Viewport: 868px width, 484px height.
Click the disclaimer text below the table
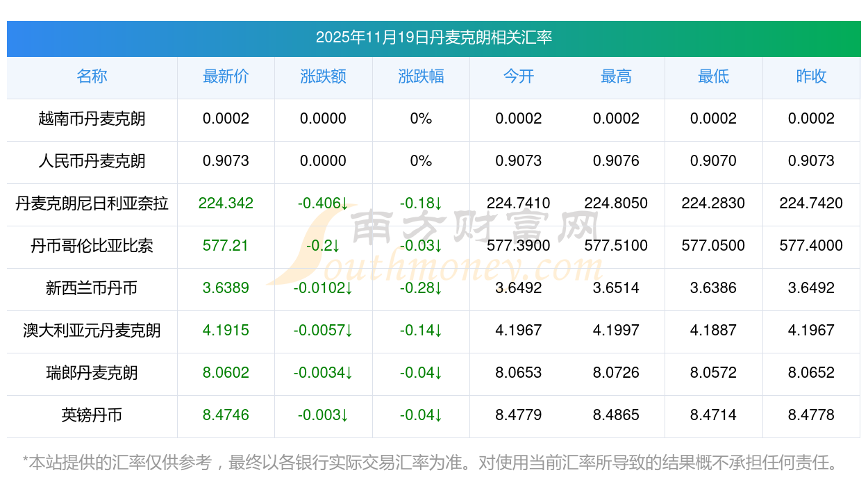pyautogui.click(x=431, y=462)
